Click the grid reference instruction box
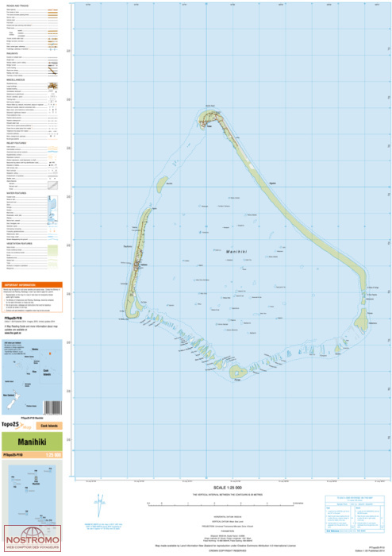The width and height of the screenshot is (392, 556). pos(355,514)
